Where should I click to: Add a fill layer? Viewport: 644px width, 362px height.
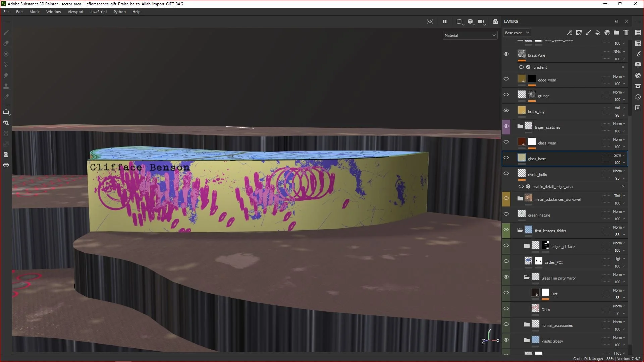pyautogui.click(x=598, y=33)
